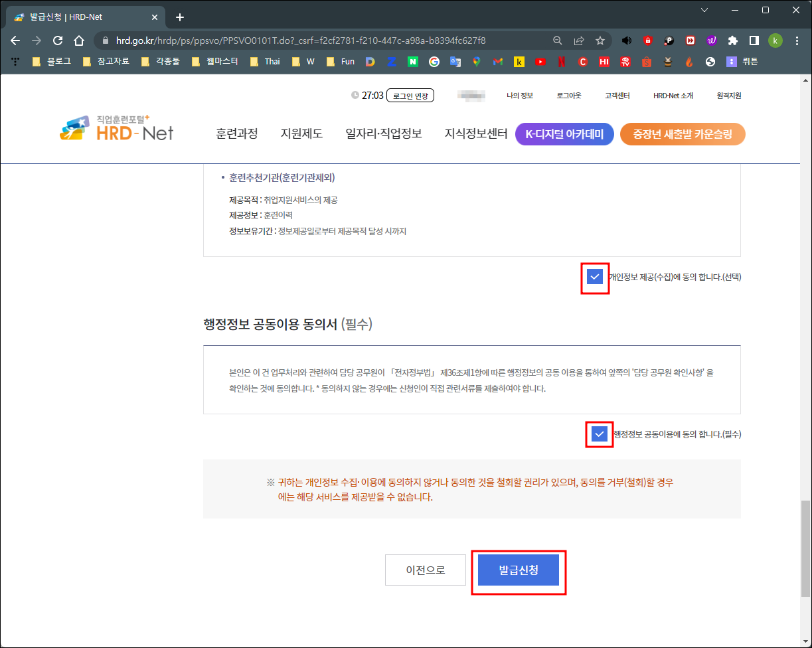The height and width of the screenshot is (648, 812).
Task: Uncheck the 행정정보 공동이용 consent checkbox
Action: pos(599,434)
